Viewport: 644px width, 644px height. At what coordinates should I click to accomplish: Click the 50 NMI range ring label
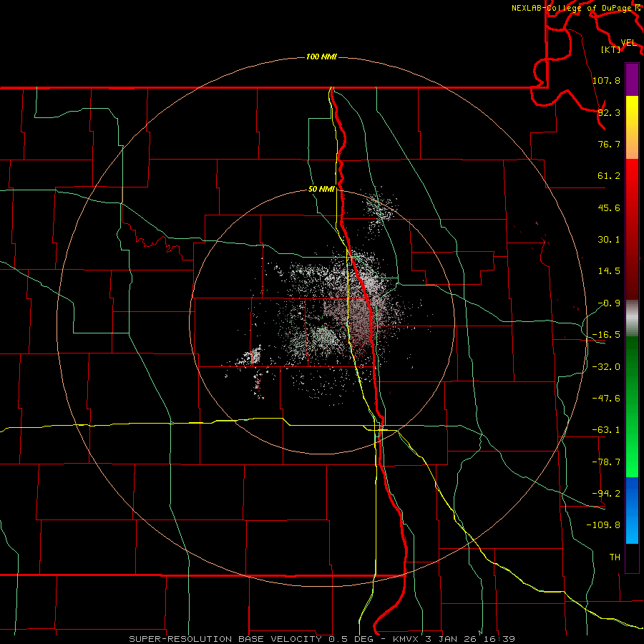pyautogui.click(x=321, y=190)
